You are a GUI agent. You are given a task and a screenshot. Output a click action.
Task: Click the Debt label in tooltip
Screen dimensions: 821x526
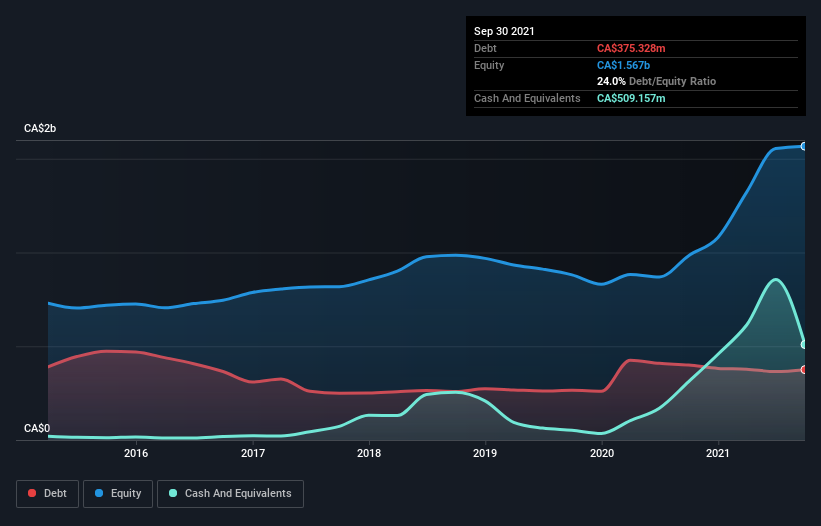coord(485,48)
